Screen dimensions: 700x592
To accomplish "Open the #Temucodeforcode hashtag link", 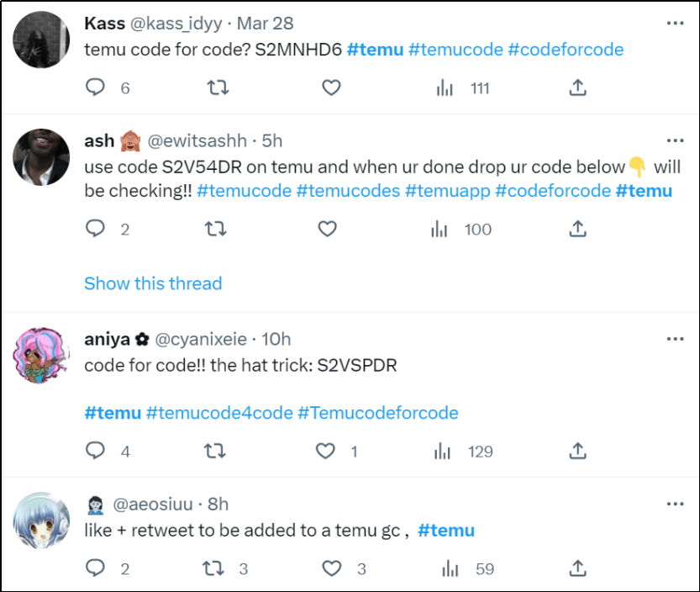I will 378,413.
